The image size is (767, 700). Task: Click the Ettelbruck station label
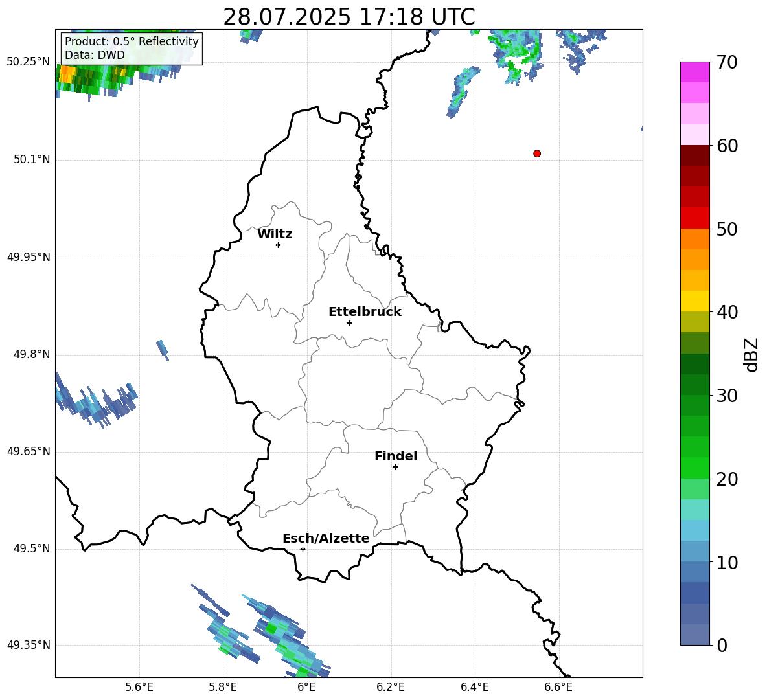(x=365, y=312)
